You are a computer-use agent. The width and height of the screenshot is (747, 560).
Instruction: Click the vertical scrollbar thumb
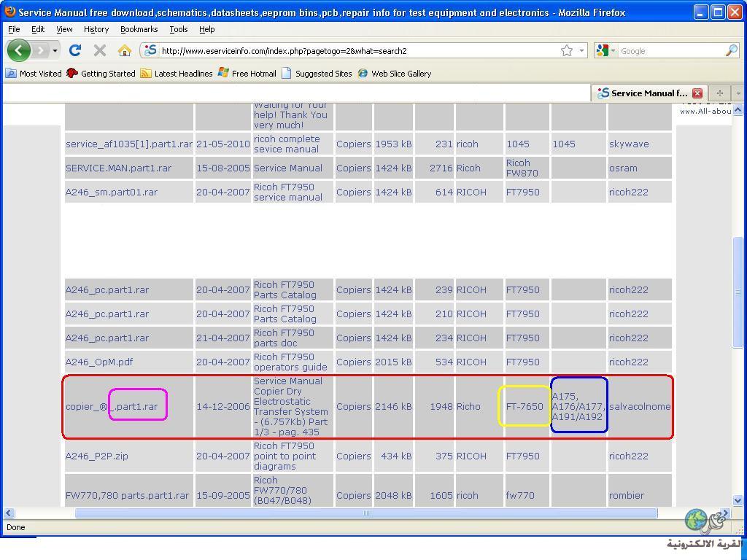tap(738, 292)
